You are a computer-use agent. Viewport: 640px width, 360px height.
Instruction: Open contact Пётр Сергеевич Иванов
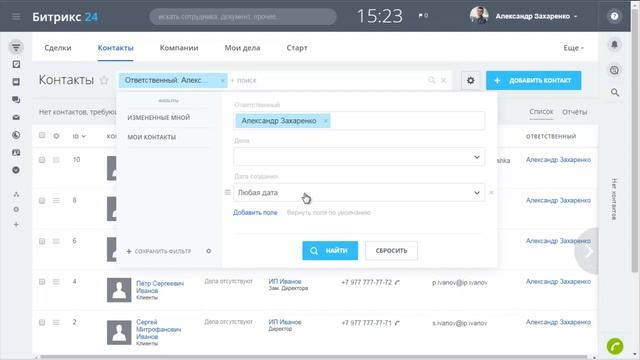pyautogui.click(x=160, y=287)
